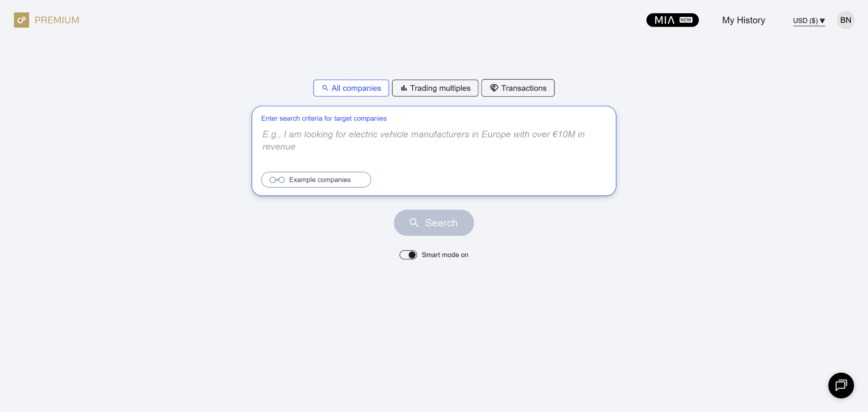Click the magnifier icon on the Search button
The width and height of the screenshot is (868, 412).
[414, 223]
